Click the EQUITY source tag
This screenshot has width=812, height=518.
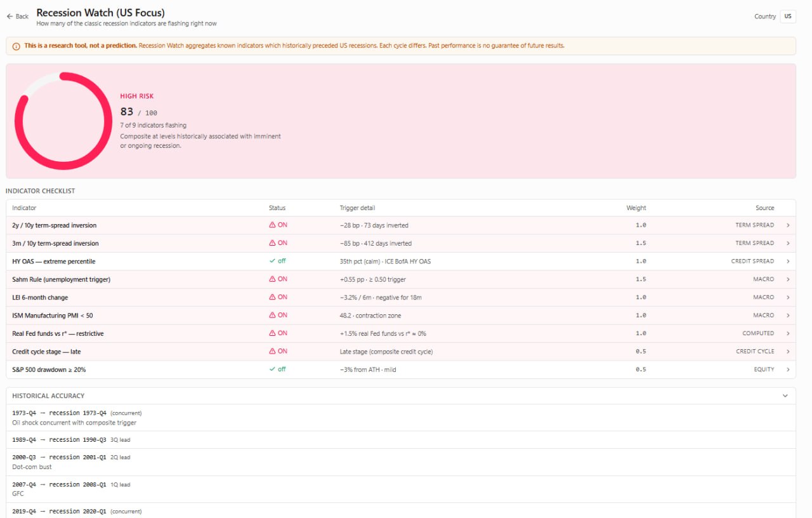764,369
